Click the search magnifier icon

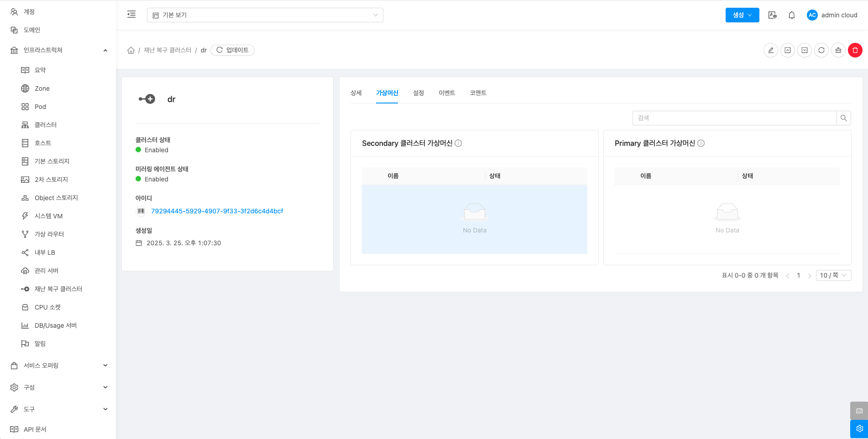point(843,118)
